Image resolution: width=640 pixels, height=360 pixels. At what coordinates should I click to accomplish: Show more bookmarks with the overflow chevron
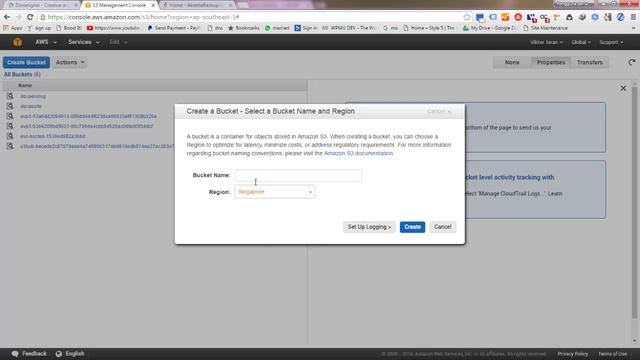633,28
